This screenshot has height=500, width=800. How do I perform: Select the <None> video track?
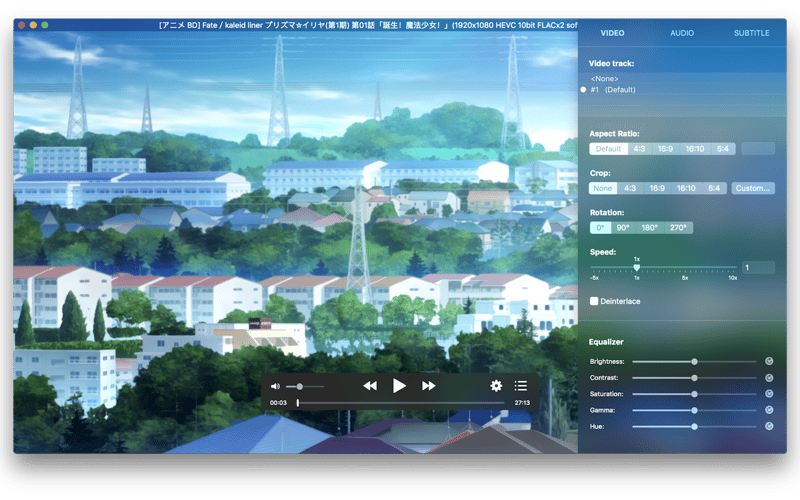(605, 79)
